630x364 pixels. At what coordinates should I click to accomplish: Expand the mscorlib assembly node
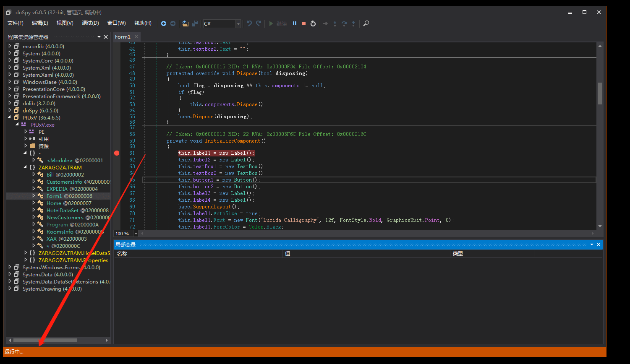[x=10, y=46]
